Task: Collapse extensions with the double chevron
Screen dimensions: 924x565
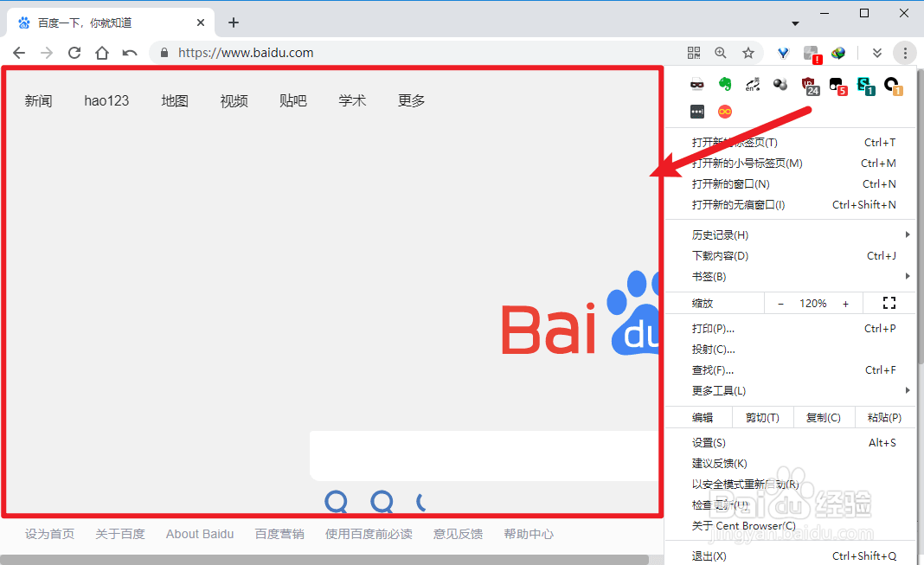Action: pyautogui.click(x=876, y=53)
